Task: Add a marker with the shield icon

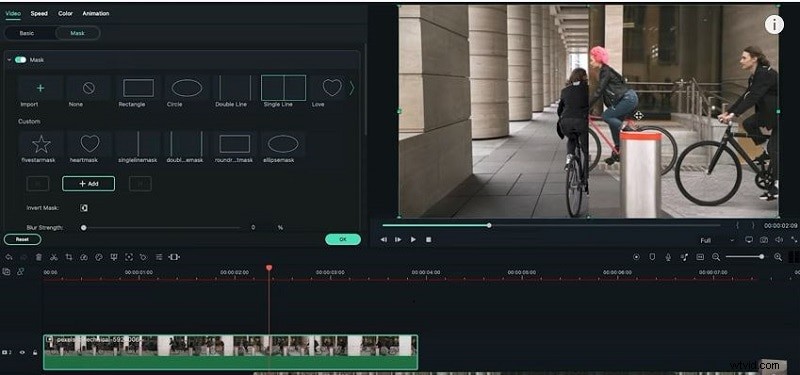Action: [x=652, y=257]
